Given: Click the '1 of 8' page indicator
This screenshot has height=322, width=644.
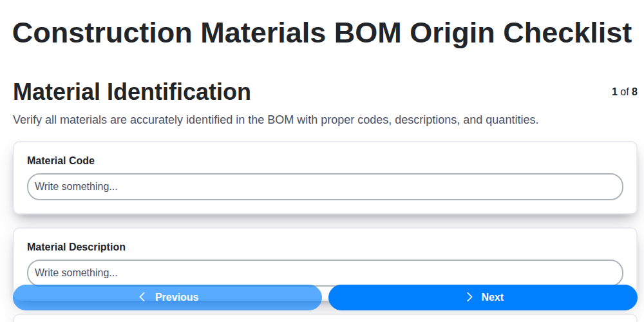Looking at the screenshot, I should pos(624,92).
